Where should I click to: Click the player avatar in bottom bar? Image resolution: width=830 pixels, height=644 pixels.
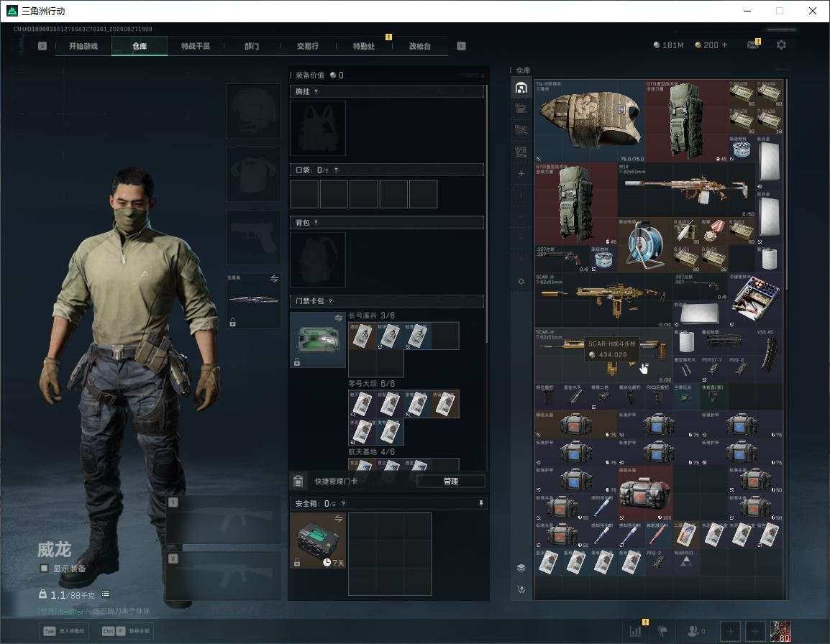[x=780, y=631]
